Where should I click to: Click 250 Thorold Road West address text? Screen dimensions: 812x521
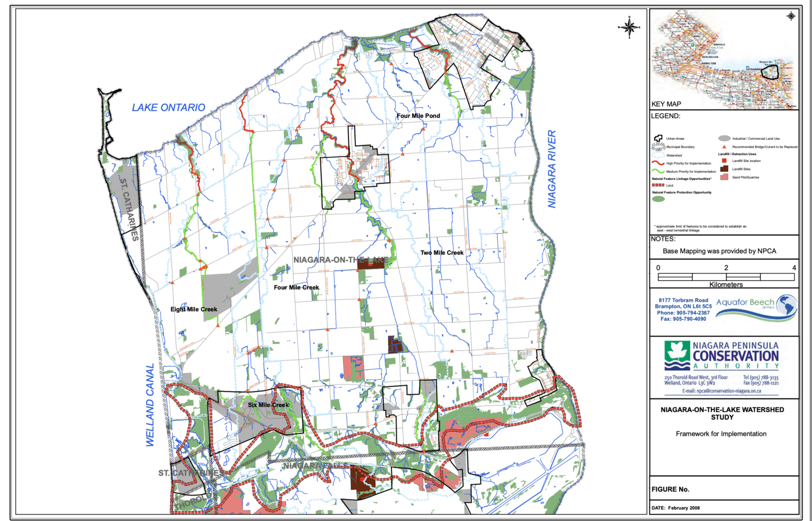click(696, 378)
